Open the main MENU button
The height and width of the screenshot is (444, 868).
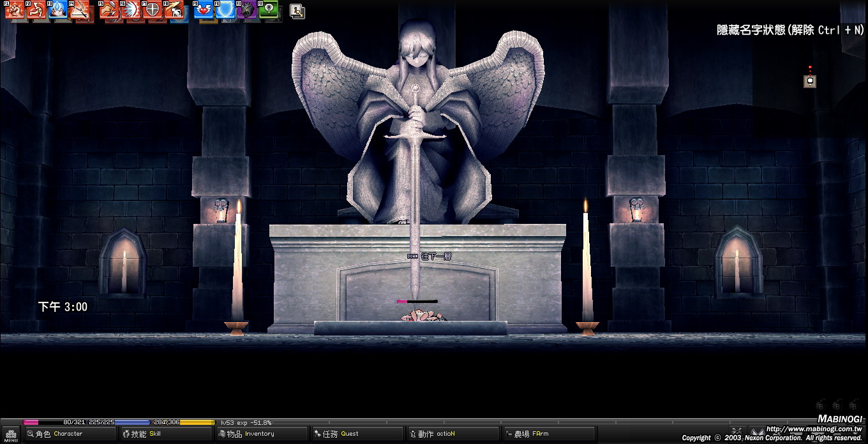[10, 435]
